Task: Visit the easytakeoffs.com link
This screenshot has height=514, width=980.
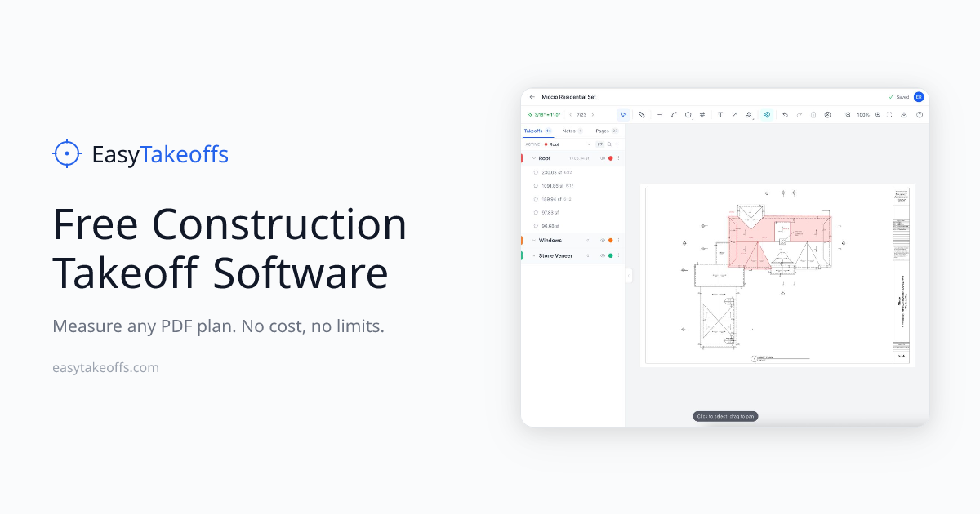Action: click(105, 367)
